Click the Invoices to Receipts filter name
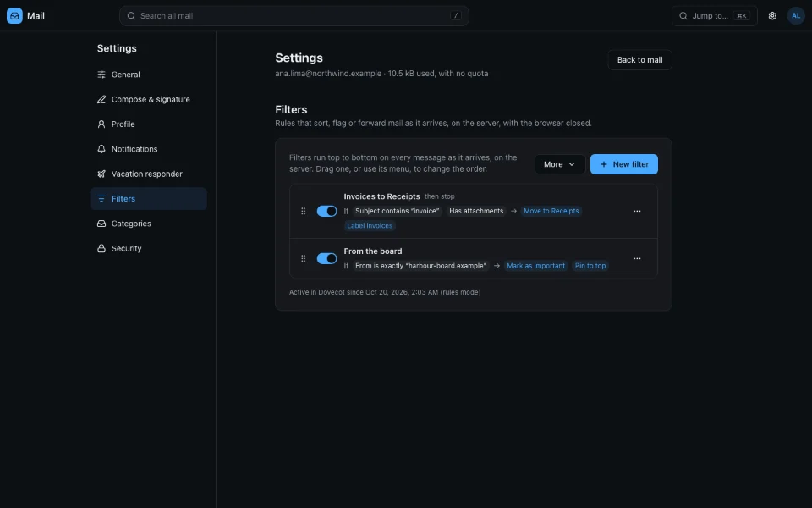 click(381, 196)
